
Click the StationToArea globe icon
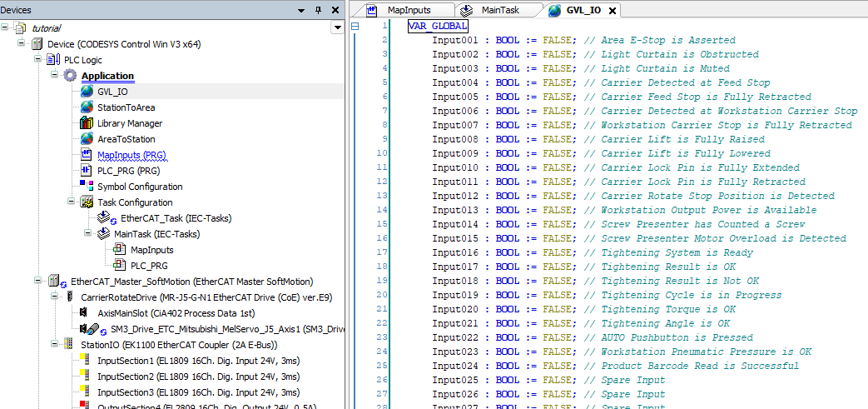pyautogui.click(x=87, y=107)
